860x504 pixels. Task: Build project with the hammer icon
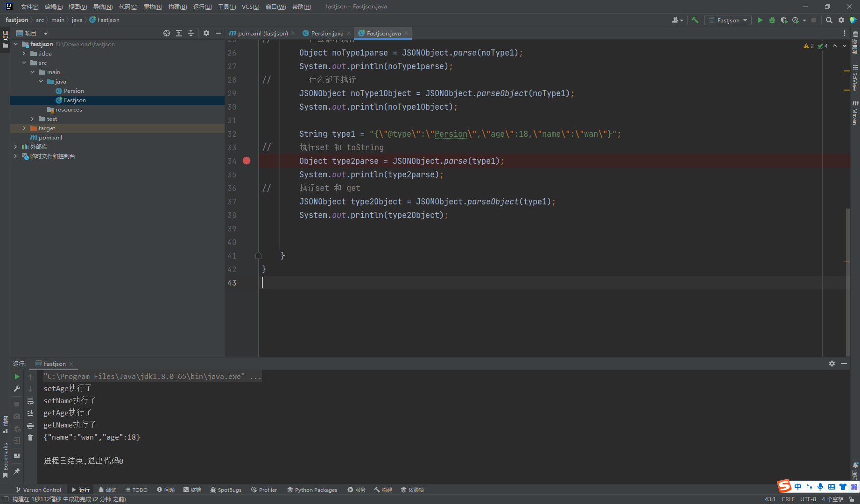tap(695, 20)
